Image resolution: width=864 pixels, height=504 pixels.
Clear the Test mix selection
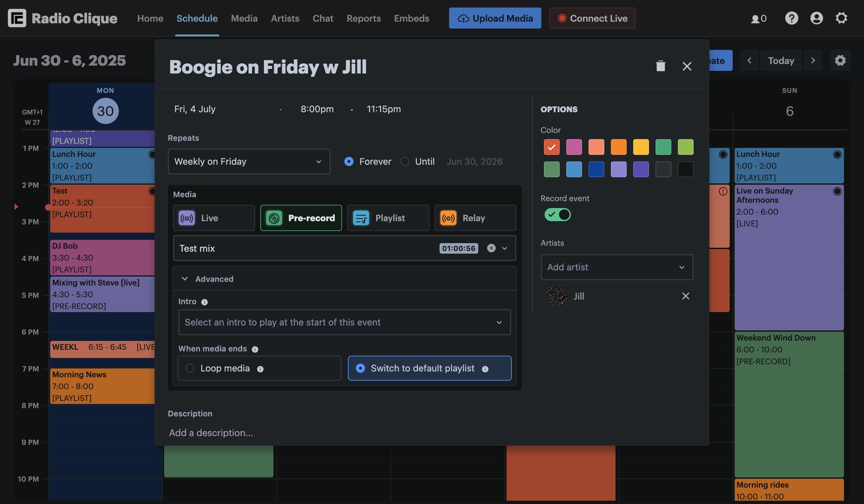(x=491, y=248)
